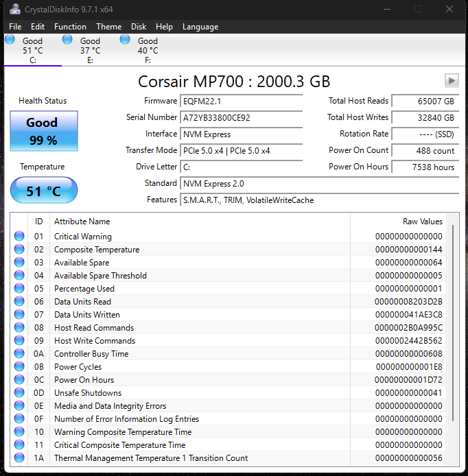The height and width of the screenshot is (476, 468).
Task: Select the C: drive tab
Action: [32, 50]
